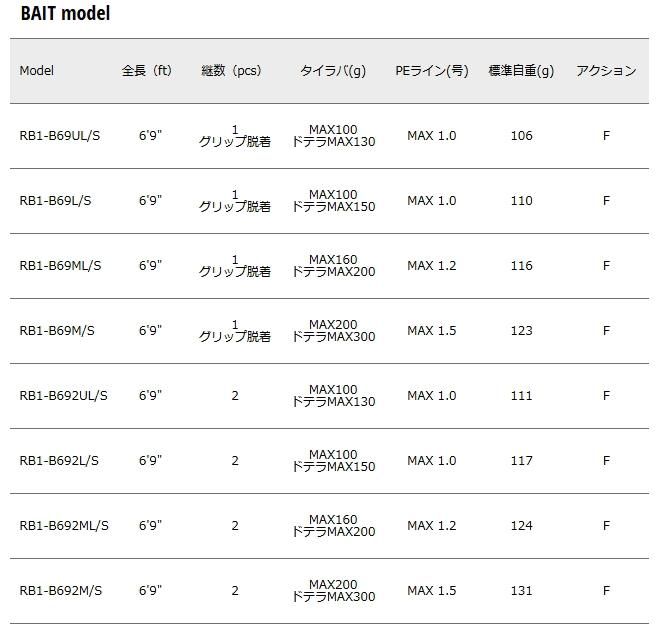
Task: Click the RB1-B69M/S model name
Action: 56,331
